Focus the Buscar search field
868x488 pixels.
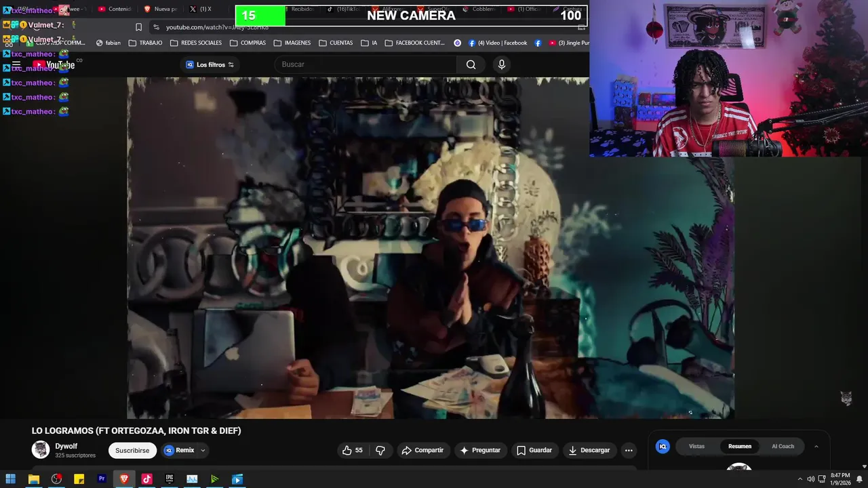[x=366, y=64]
